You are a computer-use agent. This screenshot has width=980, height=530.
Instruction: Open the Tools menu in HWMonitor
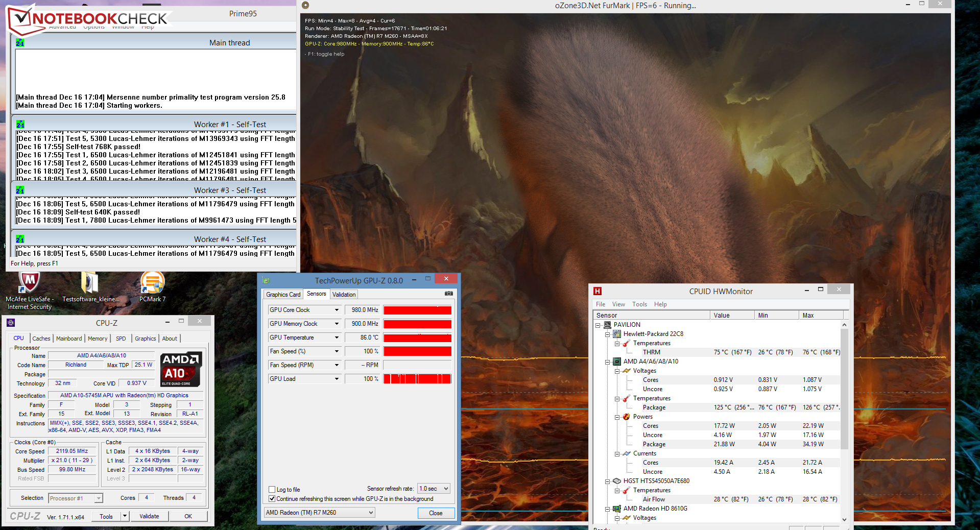point(639,304)
